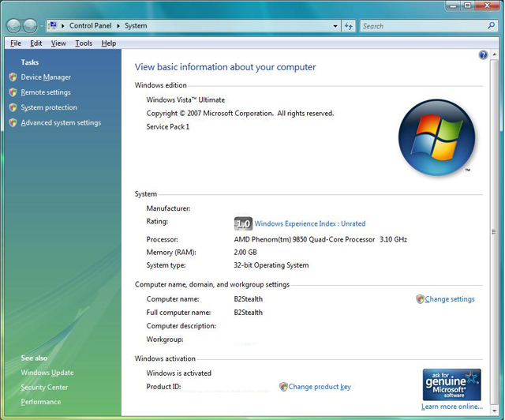Viewport: 505px width, 420px height.
Task: Open Advanced system settings link
Action: tap(61, 123)
